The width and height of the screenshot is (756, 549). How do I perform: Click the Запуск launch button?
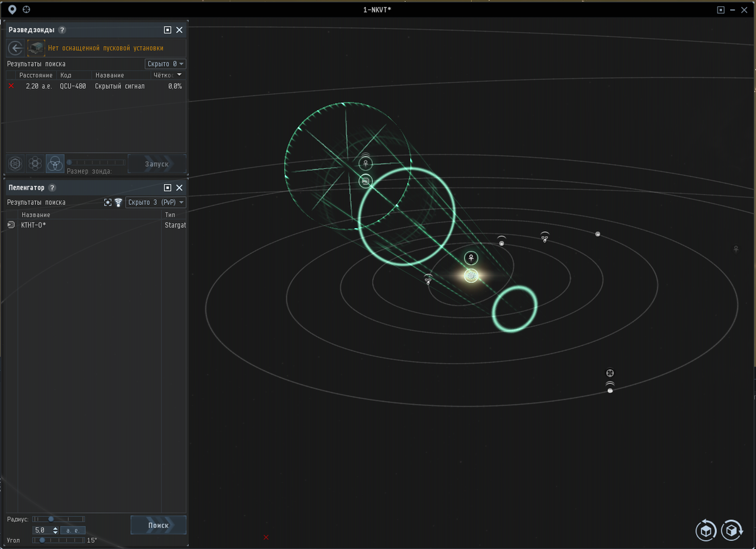click(157, 164)
